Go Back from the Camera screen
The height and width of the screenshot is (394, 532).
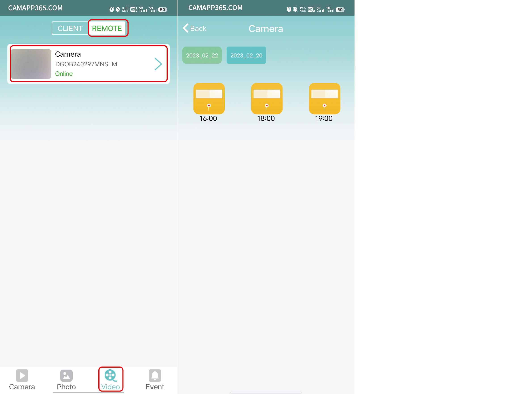[194, 28]
